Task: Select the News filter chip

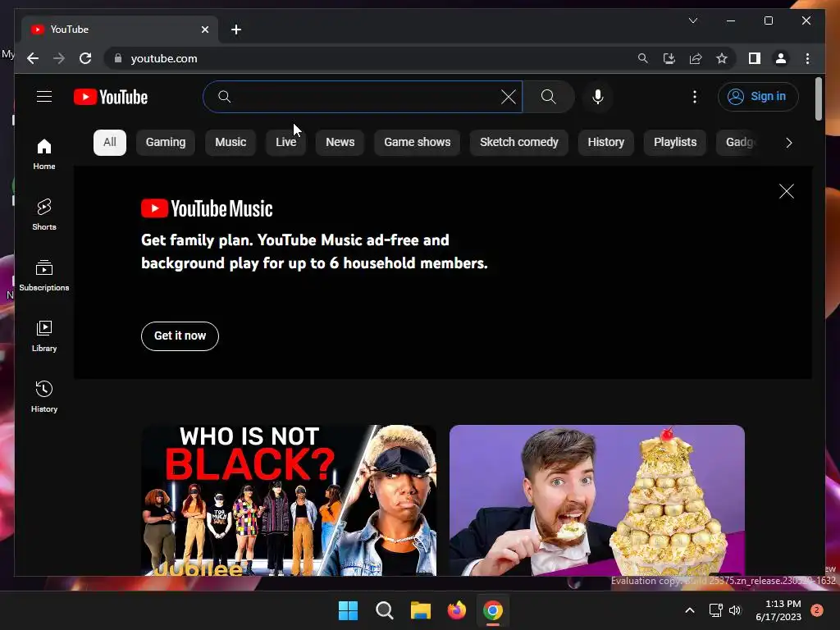Action: [x=340, y=143]
